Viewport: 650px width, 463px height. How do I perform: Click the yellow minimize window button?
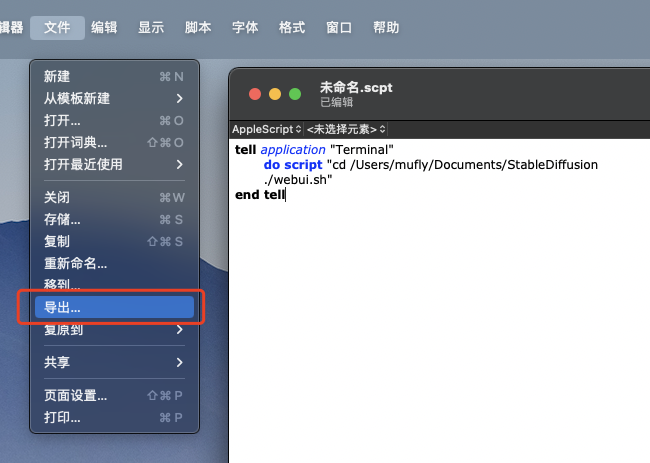(x=275, y=94)
